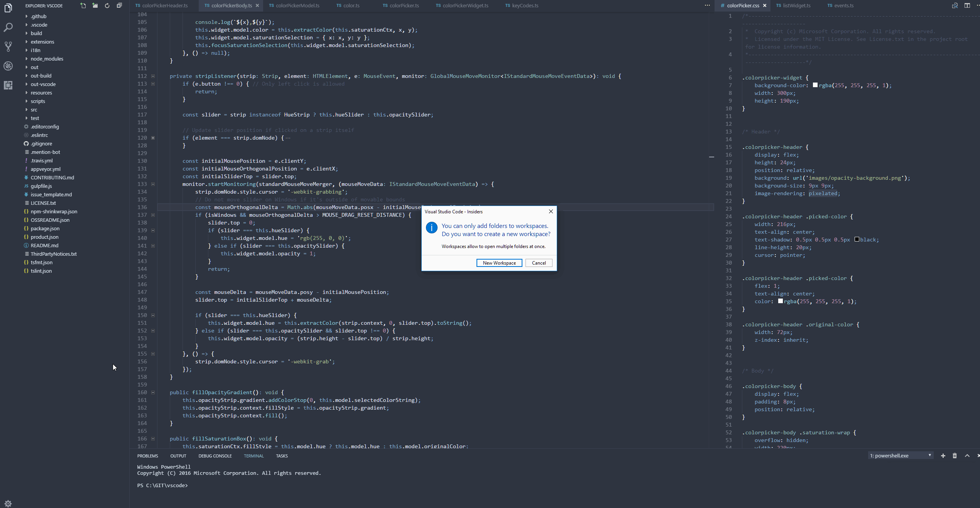Open the Source Control view
Viewport: 980px width, 508px height.
[x=8, y=46]
